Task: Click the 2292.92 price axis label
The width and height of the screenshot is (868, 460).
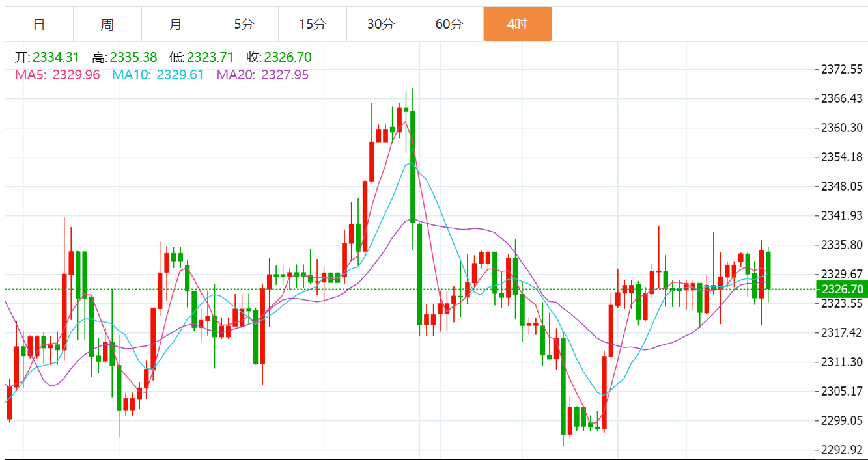Action: 842,450
